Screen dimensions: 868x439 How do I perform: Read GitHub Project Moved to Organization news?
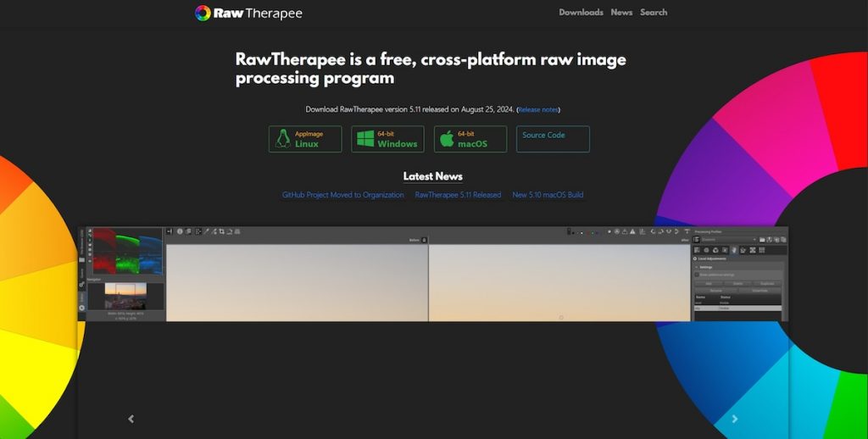[x=343, y=195]
